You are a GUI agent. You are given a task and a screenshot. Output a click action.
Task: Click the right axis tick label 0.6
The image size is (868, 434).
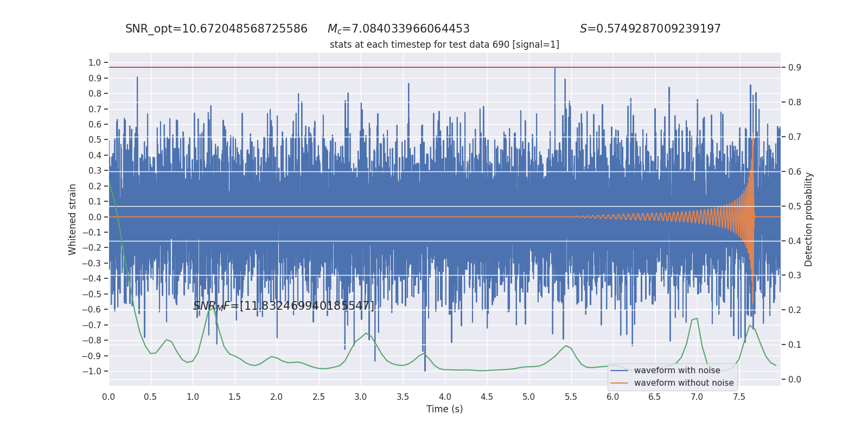pos(795,171)
